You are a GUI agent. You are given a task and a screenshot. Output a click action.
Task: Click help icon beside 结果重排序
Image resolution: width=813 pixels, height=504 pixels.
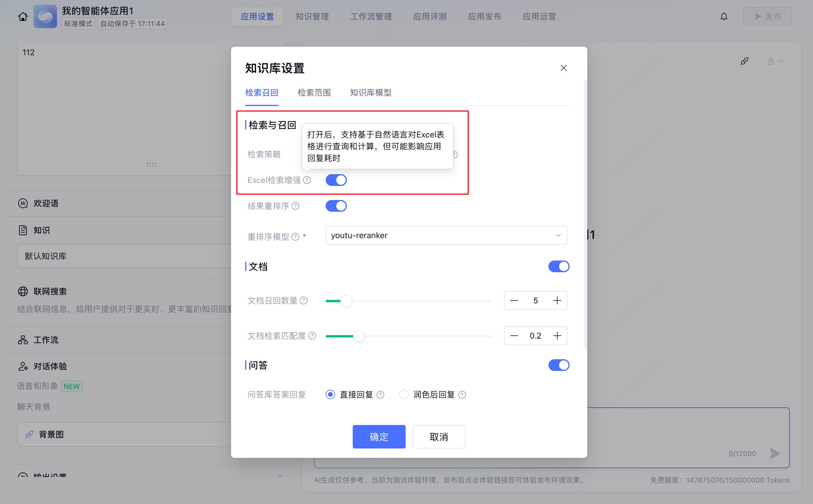[295, 206]
